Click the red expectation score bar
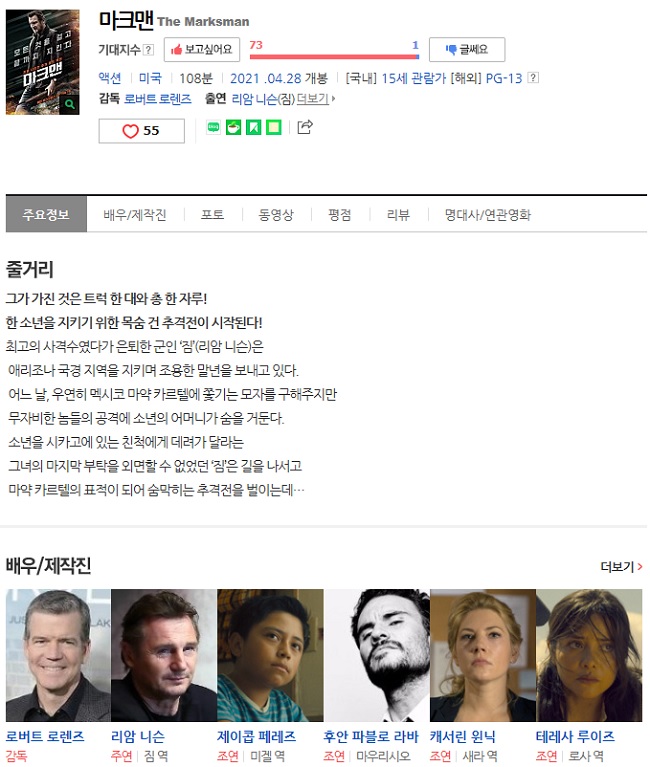The image size is (650, 767). 333,57
